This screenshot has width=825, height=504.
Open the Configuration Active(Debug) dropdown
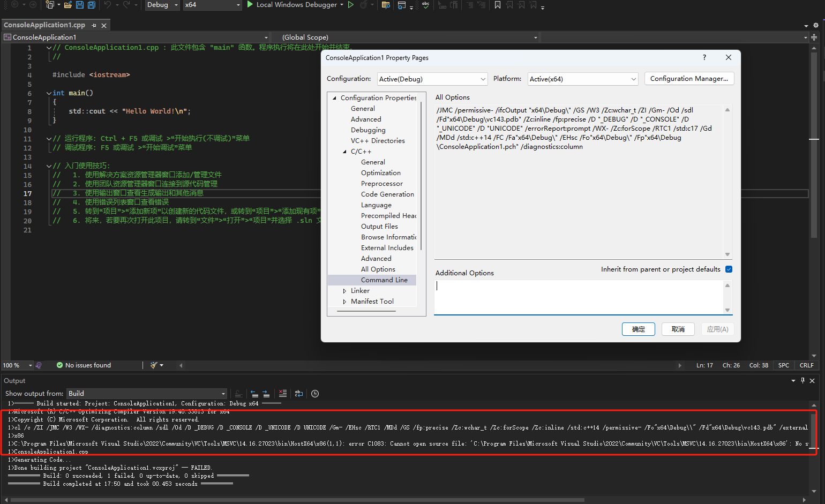tap(432, 79)
